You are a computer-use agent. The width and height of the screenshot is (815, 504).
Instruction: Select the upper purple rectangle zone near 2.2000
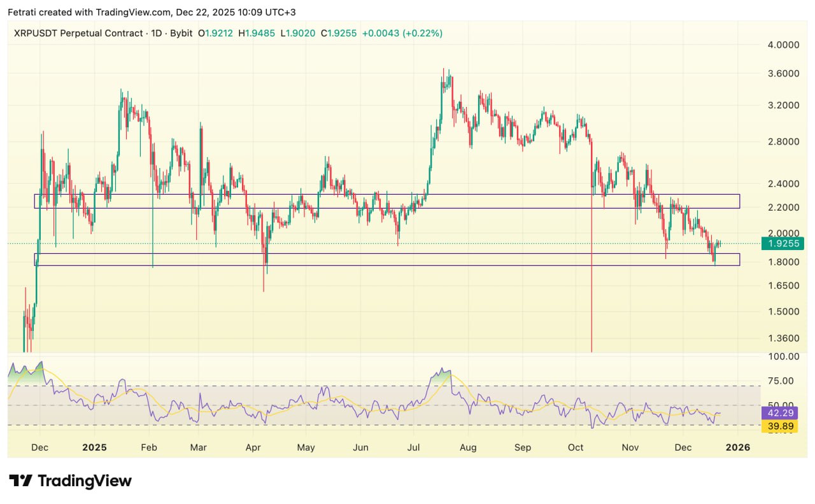pyautogui.click(x=386, y=195)
